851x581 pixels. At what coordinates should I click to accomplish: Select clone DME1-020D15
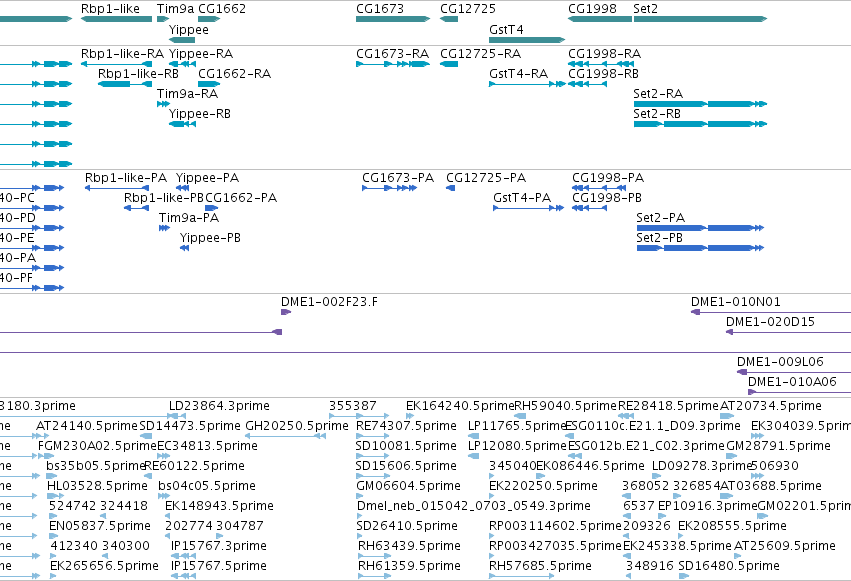pos(789,332)
